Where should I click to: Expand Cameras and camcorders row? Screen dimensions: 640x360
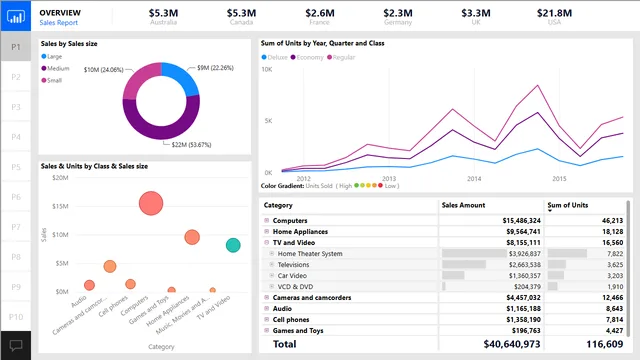pos(267,298)
